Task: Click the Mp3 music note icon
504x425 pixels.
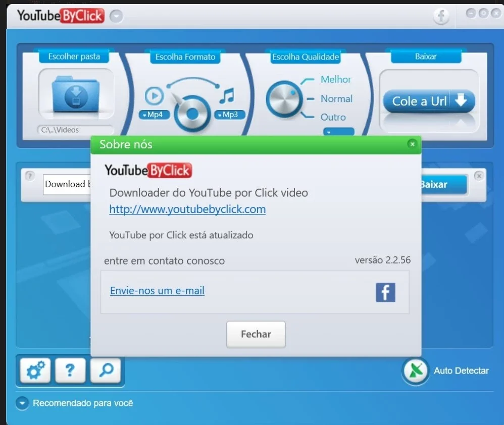Action: pos(227,96)
